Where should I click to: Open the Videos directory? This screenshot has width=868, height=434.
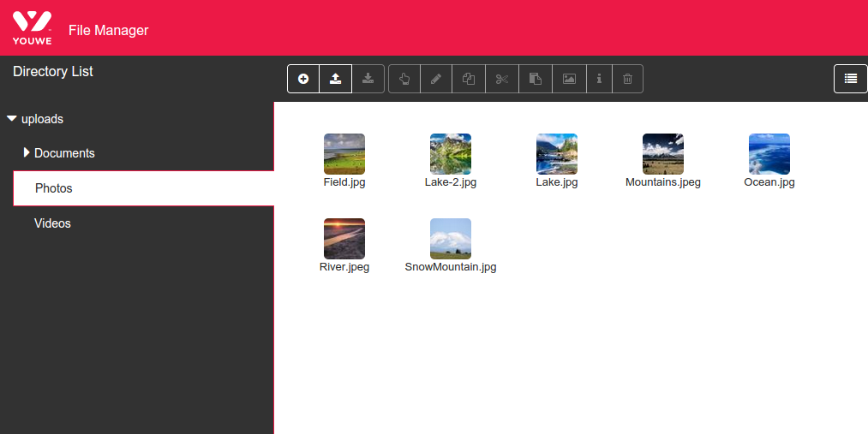point(52,223)
